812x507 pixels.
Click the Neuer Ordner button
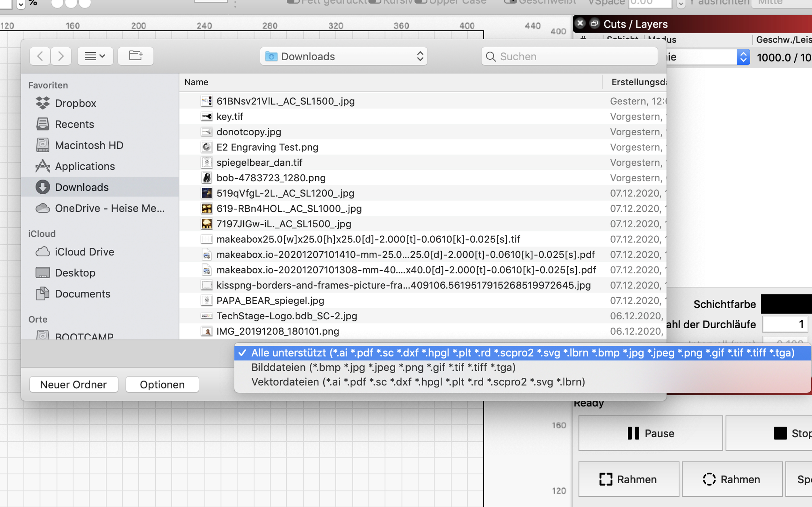[x=73, y=384]
